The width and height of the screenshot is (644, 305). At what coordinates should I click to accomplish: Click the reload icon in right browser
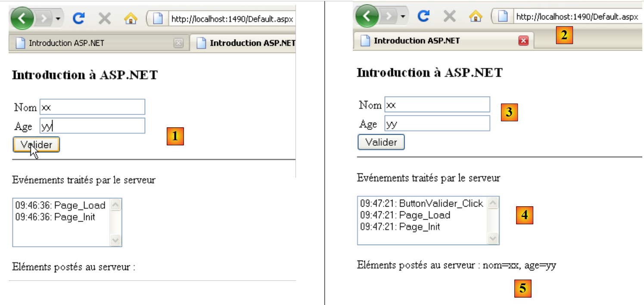click(x=424, y=16)
